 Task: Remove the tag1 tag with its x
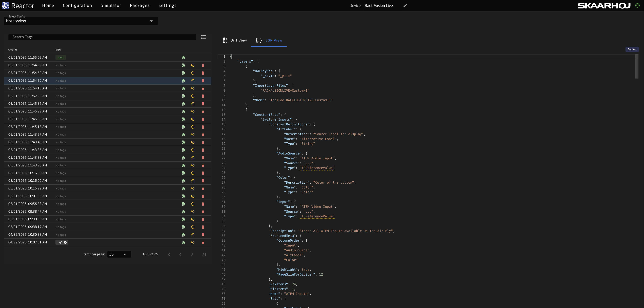(x=65, y=242)
